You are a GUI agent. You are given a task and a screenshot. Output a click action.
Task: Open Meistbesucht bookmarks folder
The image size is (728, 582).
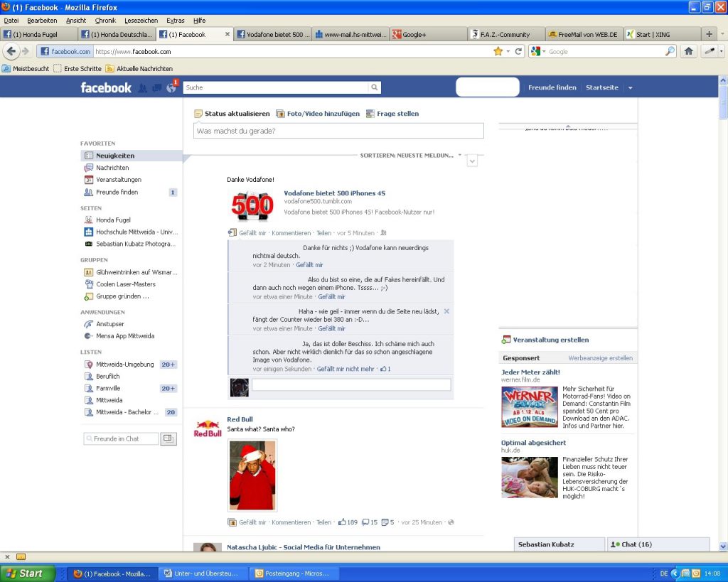[26, 69]
